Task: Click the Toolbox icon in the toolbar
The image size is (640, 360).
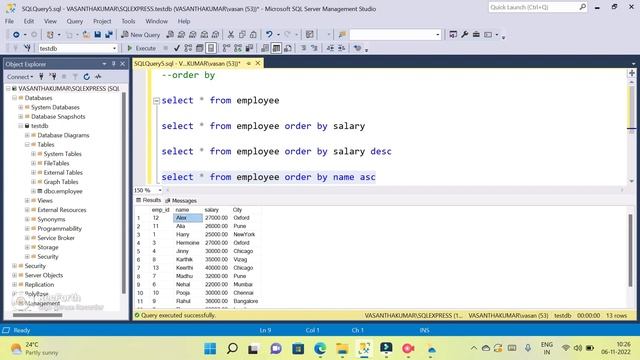Action: [x=476, y=35]
